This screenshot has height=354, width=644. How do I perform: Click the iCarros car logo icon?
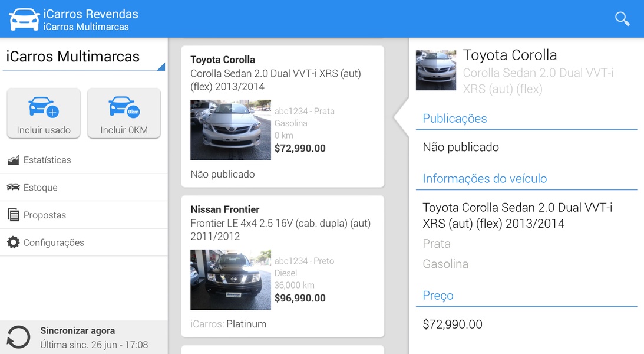[x=24, y=19]
